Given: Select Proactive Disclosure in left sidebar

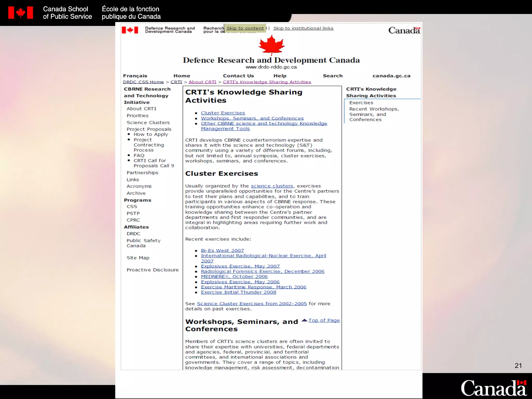Looking at the screenshot, I should point(152,270).
